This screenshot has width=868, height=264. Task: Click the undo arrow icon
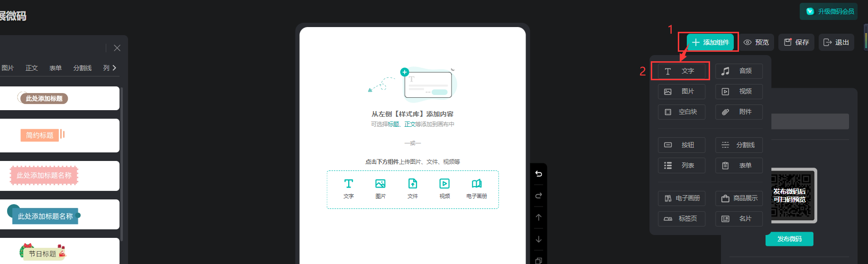[x=538, y=174]
